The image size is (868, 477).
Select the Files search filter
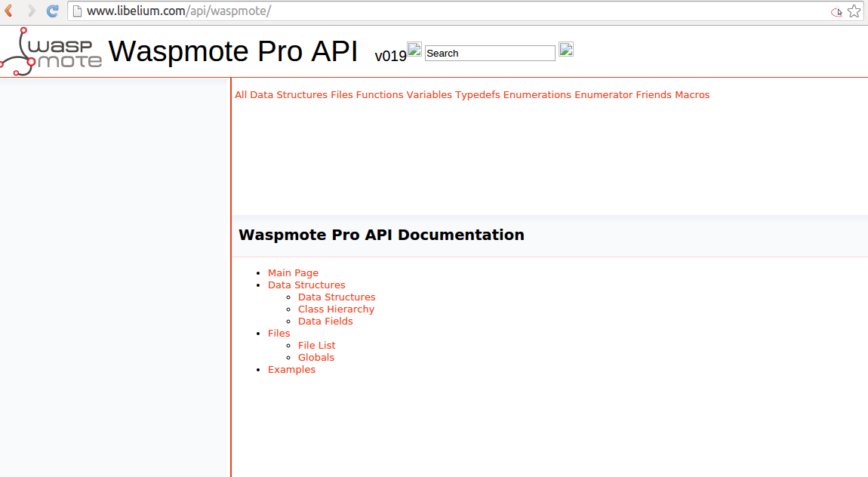point(342,94)
